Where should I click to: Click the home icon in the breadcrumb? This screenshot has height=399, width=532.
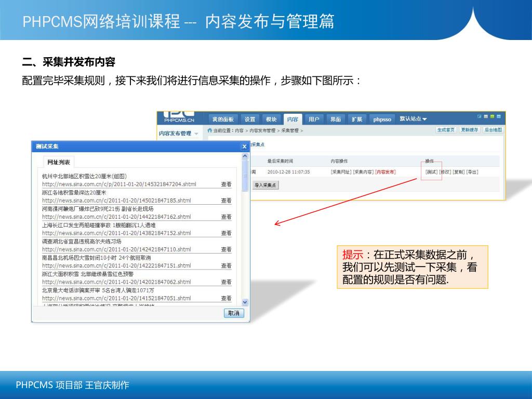click(210, 130)
